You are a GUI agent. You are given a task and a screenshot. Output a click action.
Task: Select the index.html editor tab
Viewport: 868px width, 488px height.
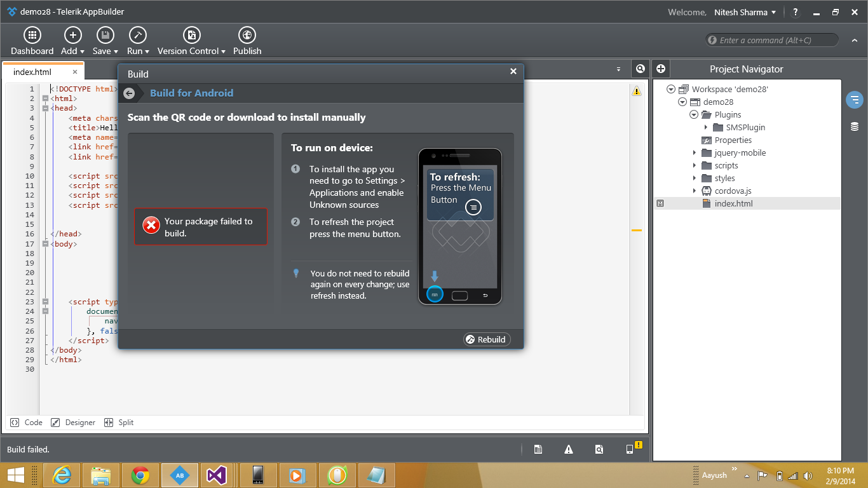pos(32,72)
